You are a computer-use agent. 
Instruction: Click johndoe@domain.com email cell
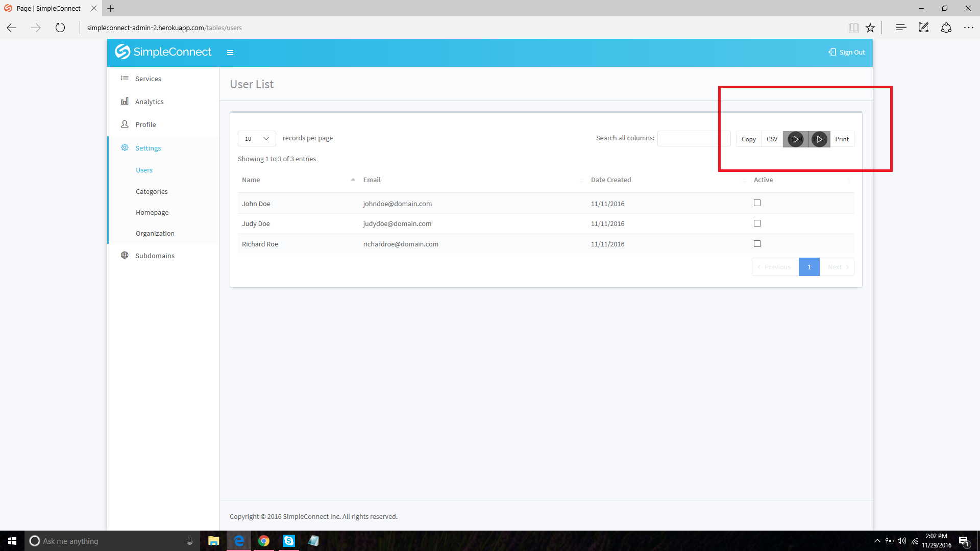397,204
